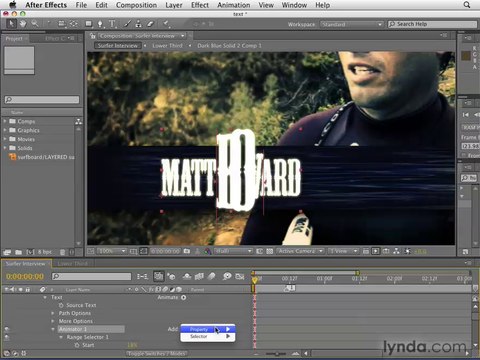This screenshot has height=360, width=480.
Task: Open the Apple menu
Action: coord(13,5)
